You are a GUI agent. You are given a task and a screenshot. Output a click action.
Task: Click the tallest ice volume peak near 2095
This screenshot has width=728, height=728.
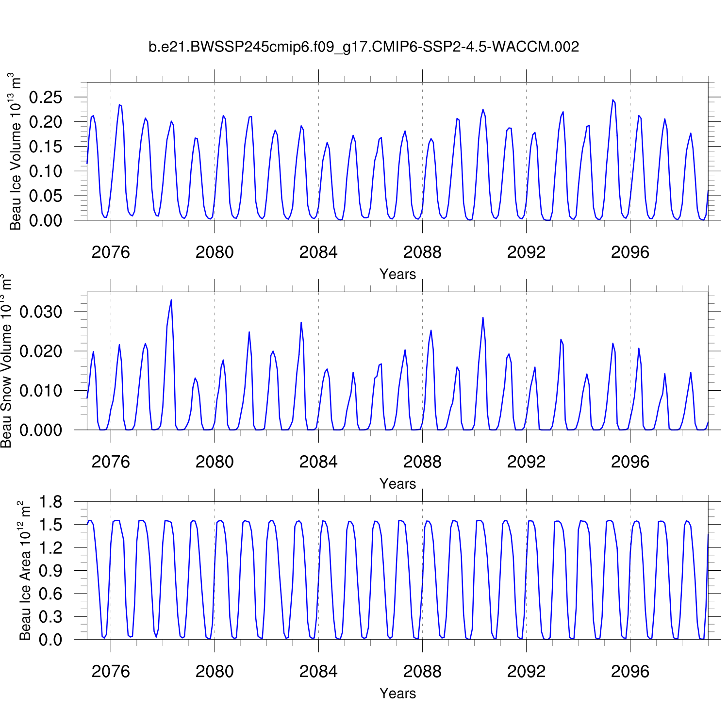click(613, 100)
